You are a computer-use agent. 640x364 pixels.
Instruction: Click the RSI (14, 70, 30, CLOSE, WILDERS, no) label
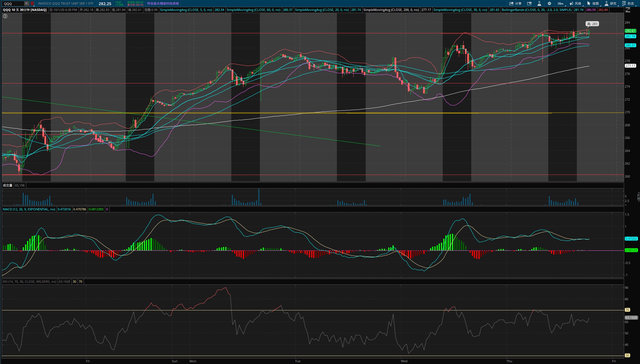click(29, 282)
